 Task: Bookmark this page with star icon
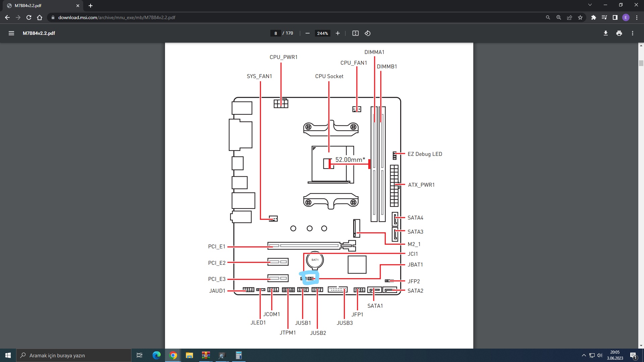pos(580,17)
